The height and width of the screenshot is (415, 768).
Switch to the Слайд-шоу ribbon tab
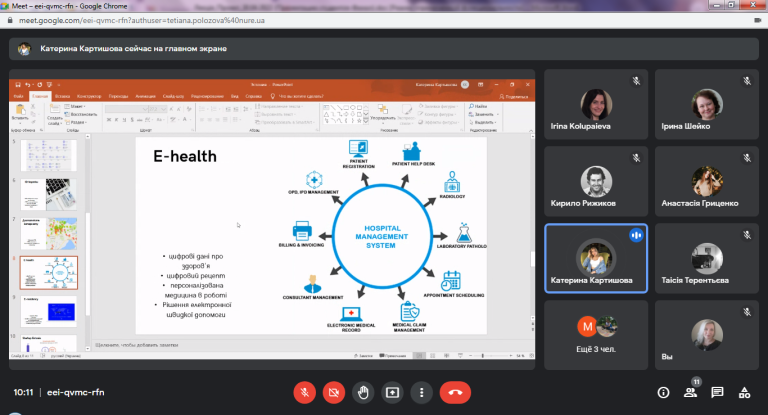(173, 97)
